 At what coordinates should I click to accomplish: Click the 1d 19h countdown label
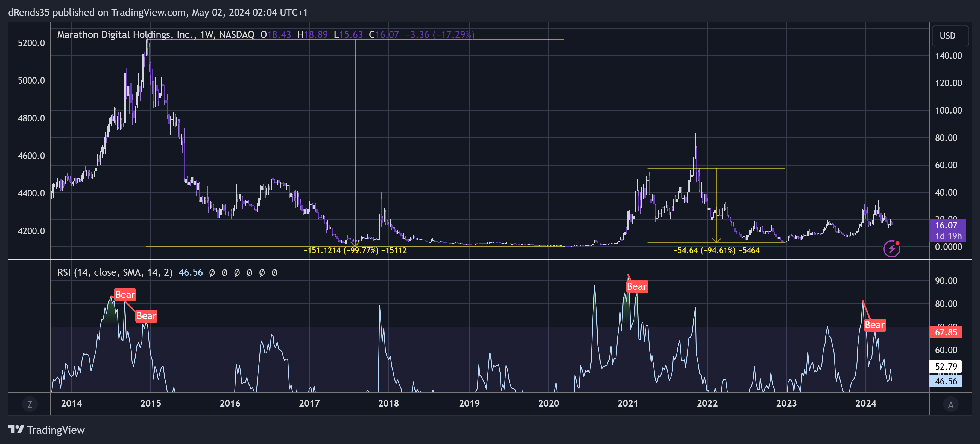pyautogui.click(x=948, y=236)
